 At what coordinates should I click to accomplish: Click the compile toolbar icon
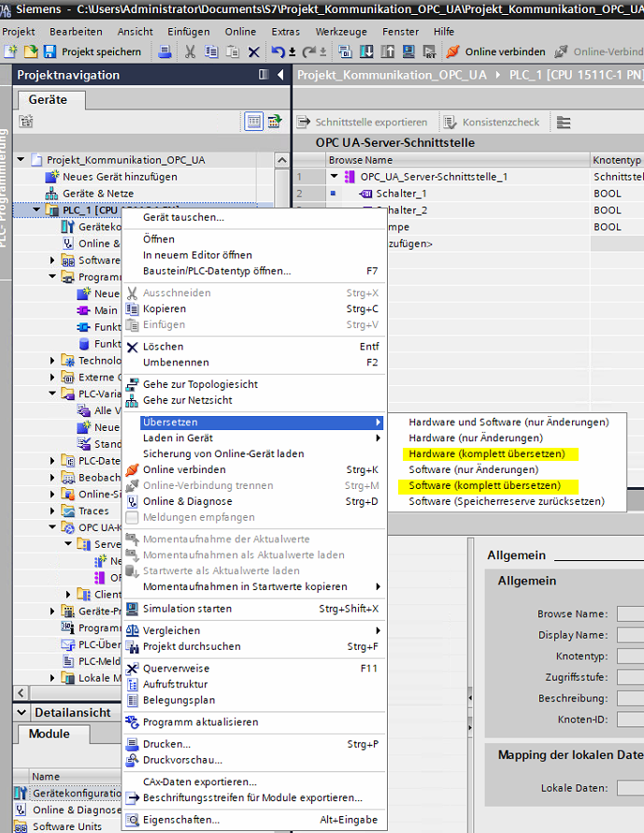(x=345, y=51)
